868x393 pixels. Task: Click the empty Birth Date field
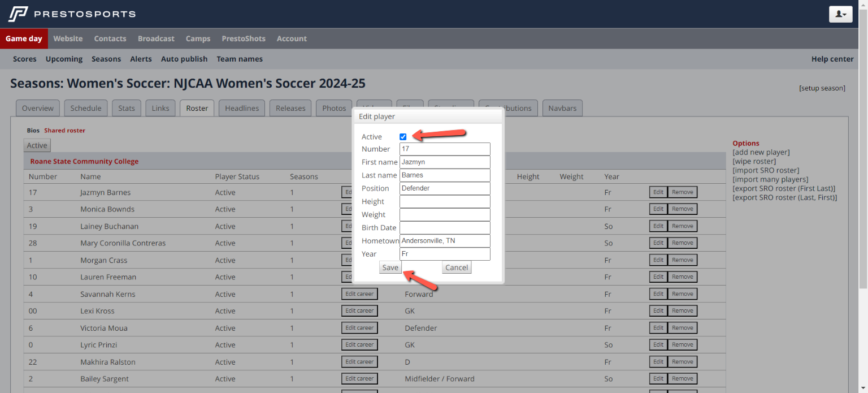(x=445, y=228)
